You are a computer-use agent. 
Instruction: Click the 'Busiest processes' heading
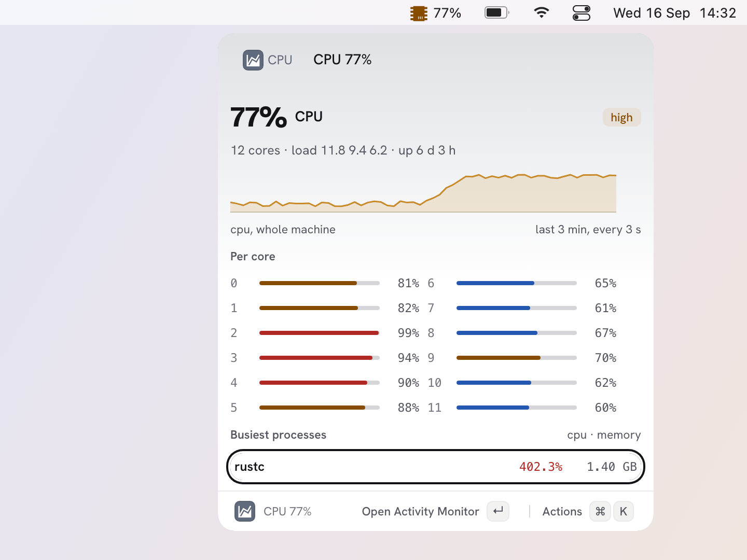(278, 435)
